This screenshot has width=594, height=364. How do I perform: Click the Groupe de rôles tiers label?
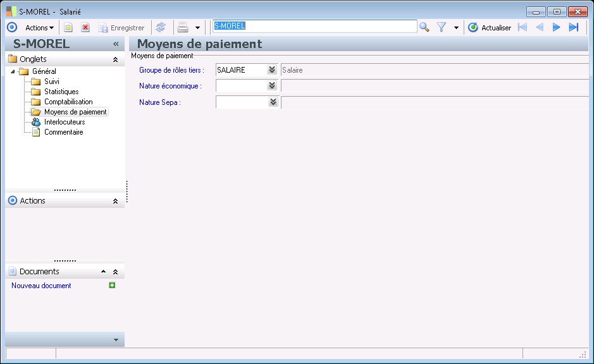click(171, 70)
